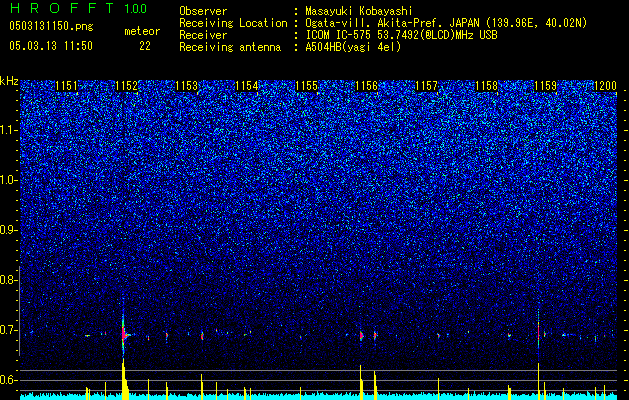Click the ICOM IC-575 receiver text
The width and height of the screenshot is (629, 400).
coord(401,35)
